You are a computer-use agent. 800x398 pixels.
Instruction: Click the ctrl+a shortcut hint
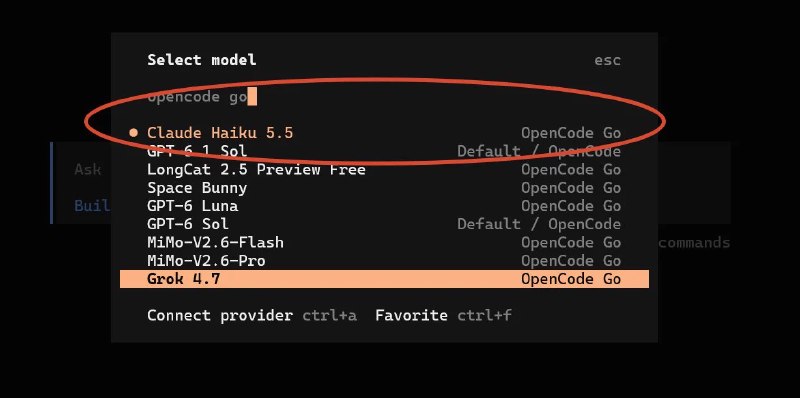click(x=330, y=315)
